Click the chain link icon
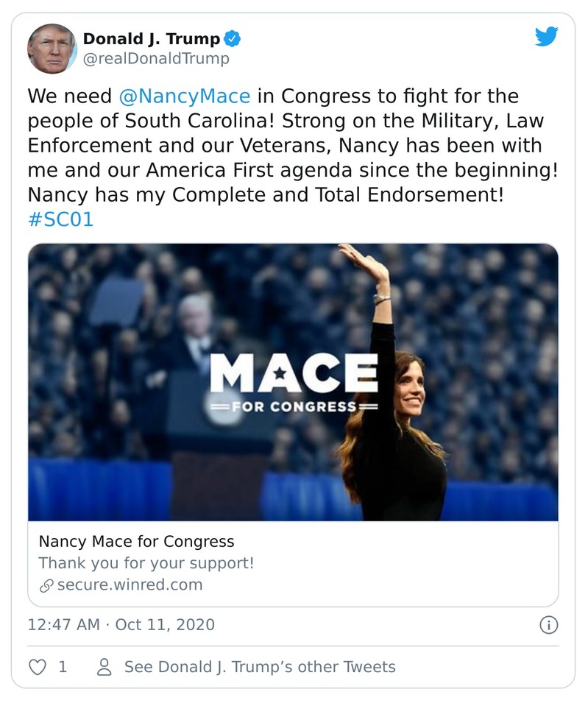The image size is (588, 703). pyautogui.click(x=46, y=586)
